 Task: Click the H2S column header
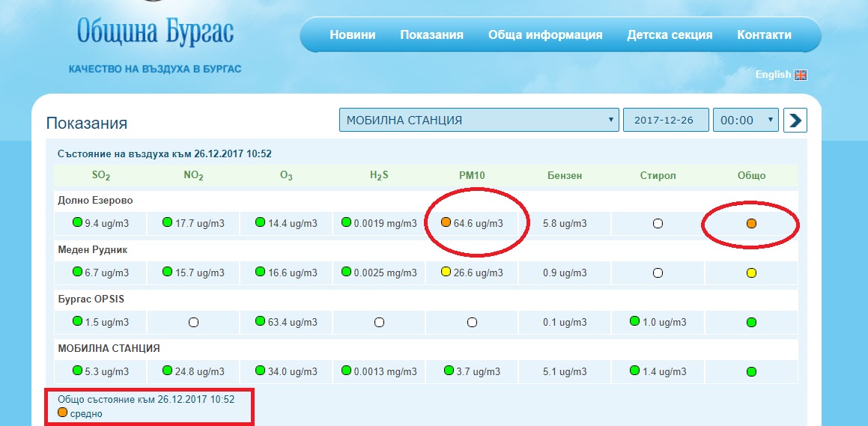pos(379,176)
